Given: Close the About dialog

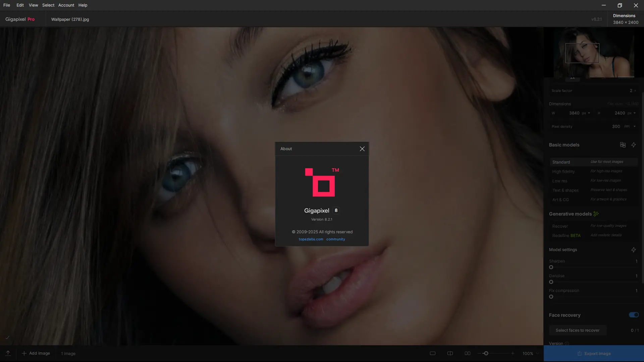Looking at the screenshot, I should 362,149.
